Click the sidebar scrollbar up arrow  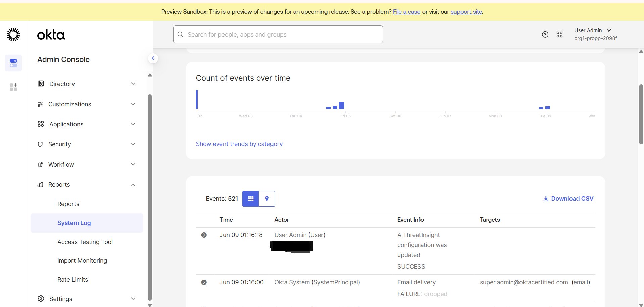[150, 75]
